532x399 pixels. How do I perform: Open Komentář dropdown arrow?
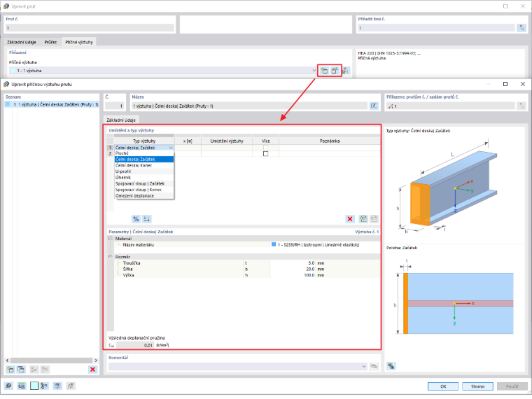(x=364, y=366)
